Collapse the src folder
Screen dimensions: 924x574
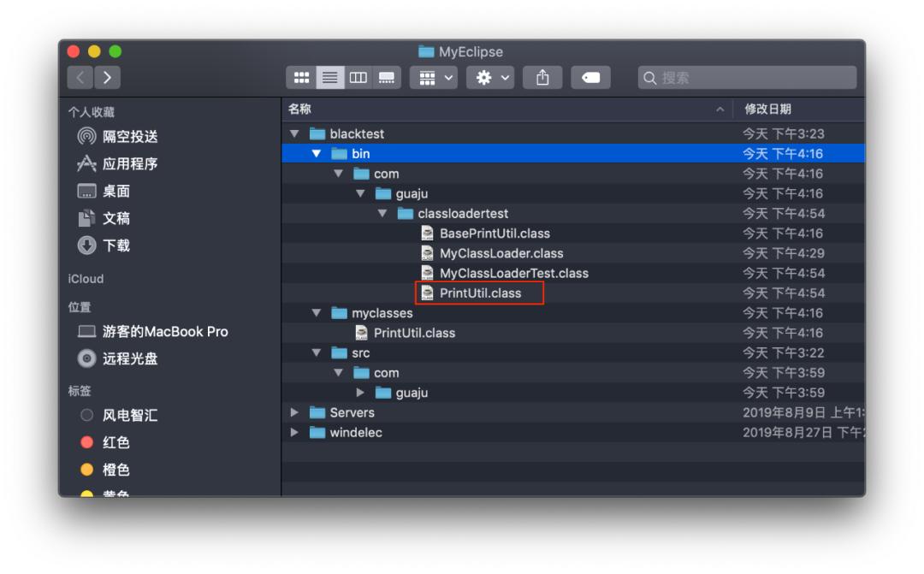point(317,353)
